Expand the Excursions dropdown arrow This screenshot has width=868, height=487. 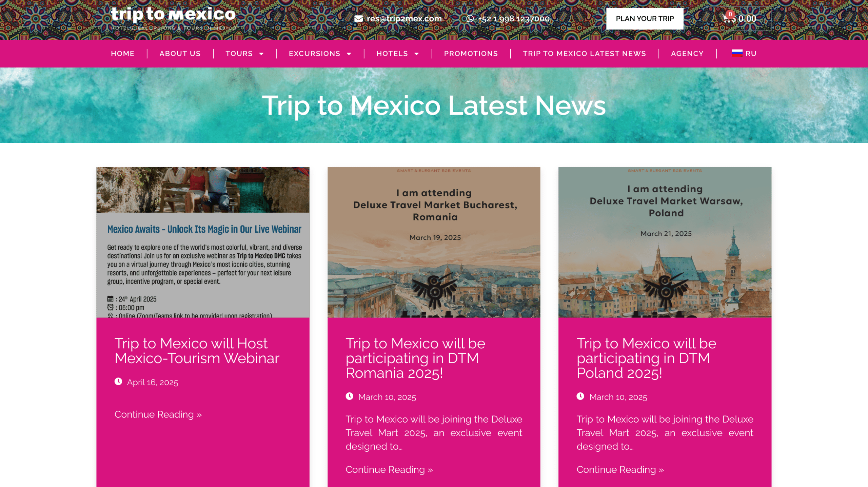(x=349, y=54)
